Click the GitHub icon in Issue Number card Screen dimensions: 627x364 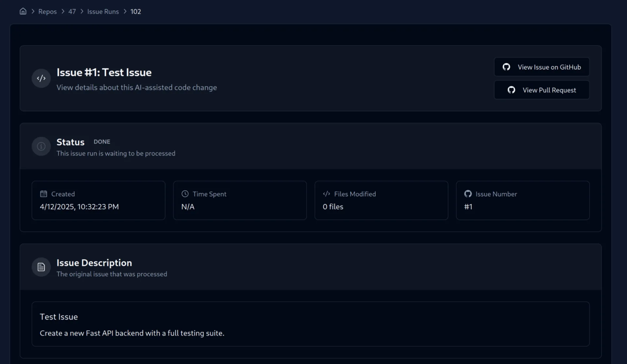point(468,194)
